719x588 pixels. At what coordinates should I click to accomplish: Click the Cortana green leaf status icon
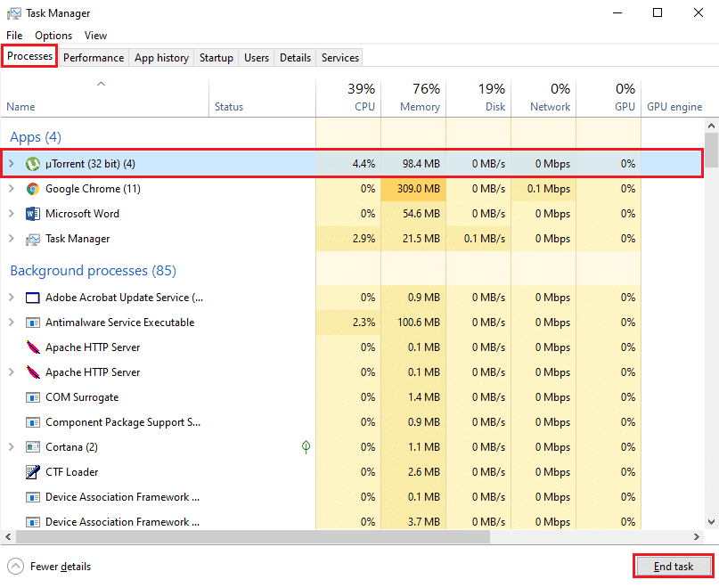[x=306, y=447]
